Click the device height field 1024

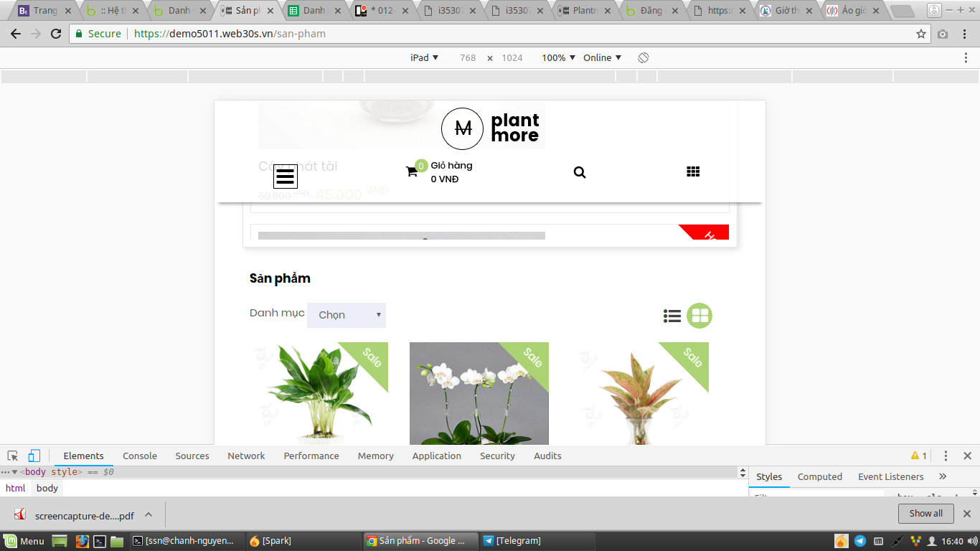point(512,57)
